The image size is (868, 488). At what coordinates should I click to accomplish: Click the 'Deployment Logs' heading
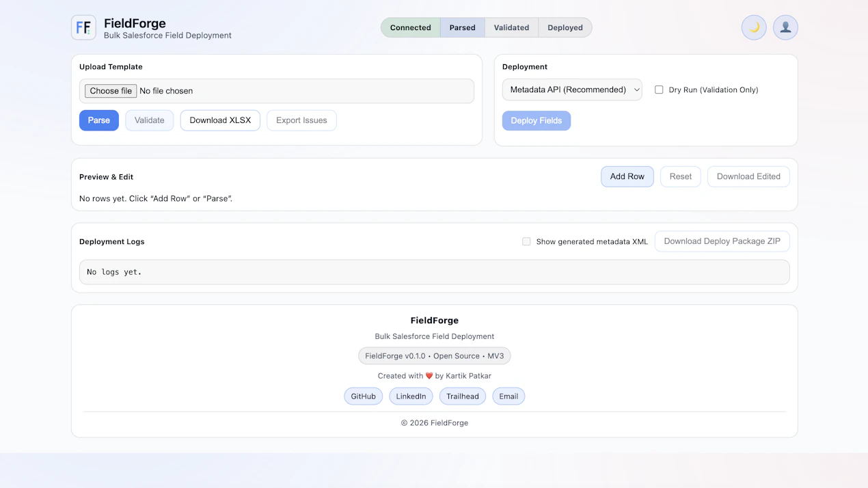point(111,242)
